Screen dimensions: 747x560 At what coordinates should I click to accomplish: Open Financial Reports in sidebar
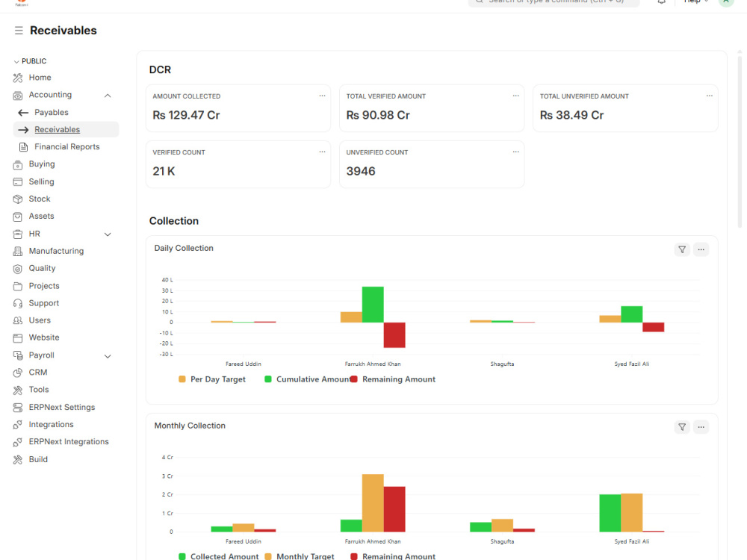coord(67,146)
